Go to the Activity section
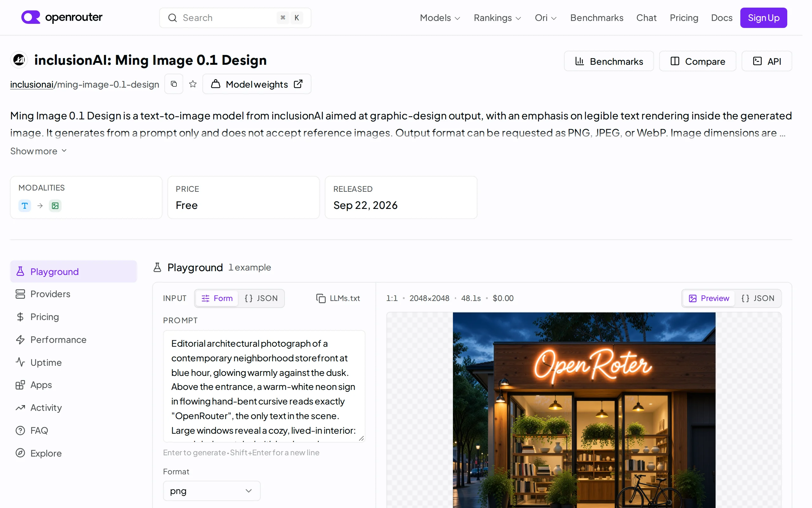Screen dimensions: 812x508 pyautogui.click(x=74, y=408)
